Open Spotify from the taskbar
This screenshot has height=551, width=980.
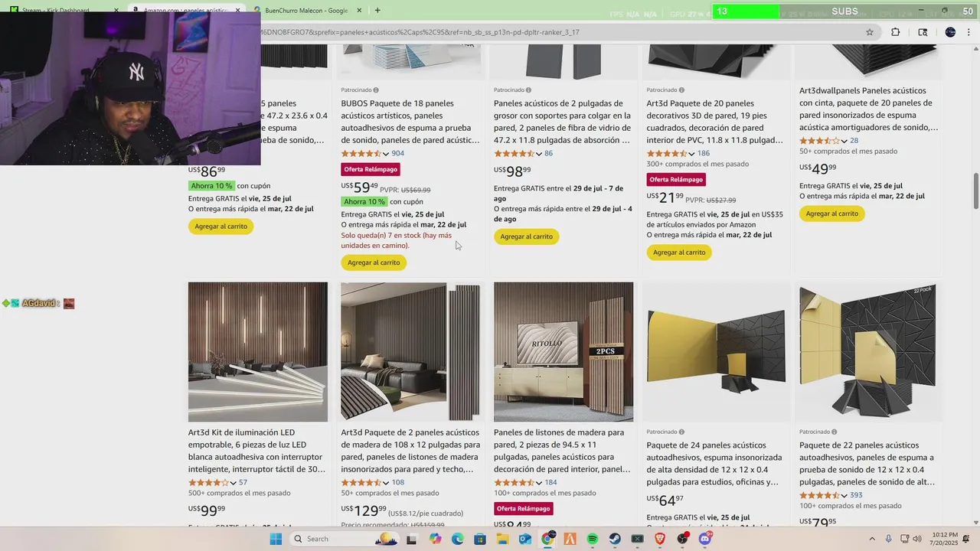[x=593, y=539]
